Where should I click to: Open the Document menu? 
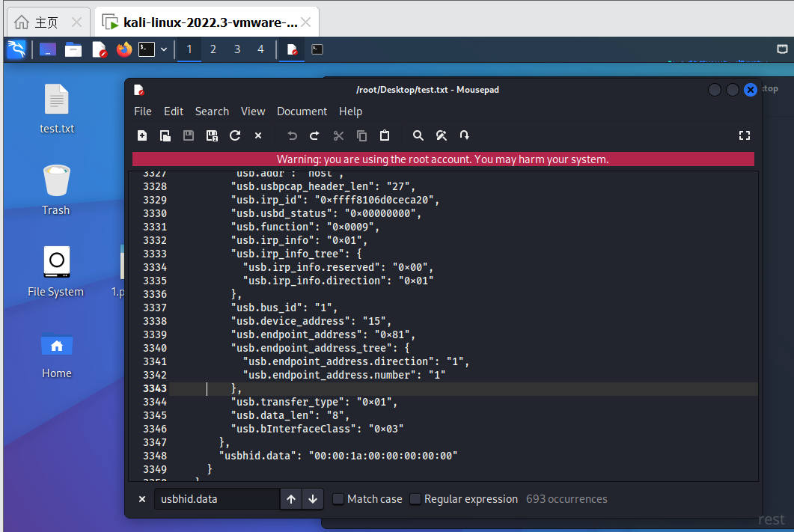[x=302, y=111]
